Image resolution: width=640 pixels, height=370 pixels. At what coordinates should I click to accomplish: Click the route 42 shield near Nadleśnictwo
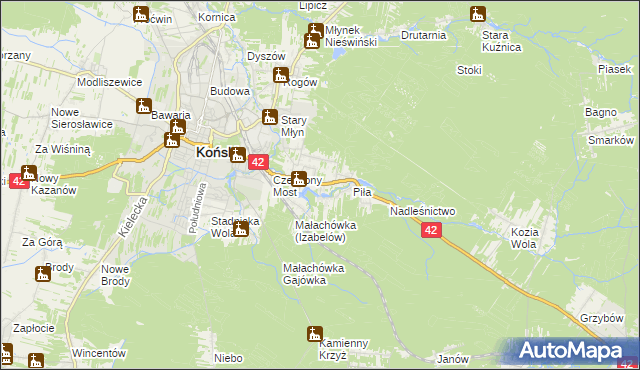(x=431, y=230)
